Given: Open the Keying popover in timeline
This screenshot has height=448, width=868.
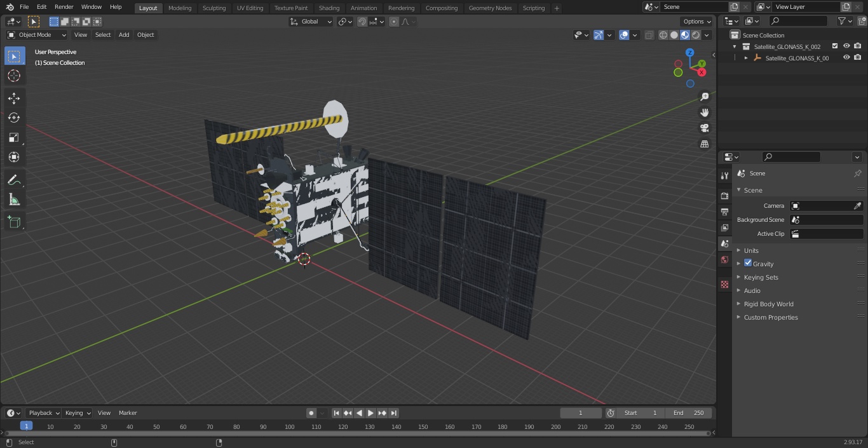Looking at the screenshot, I should pyautogui.click(x=78, y=413).
